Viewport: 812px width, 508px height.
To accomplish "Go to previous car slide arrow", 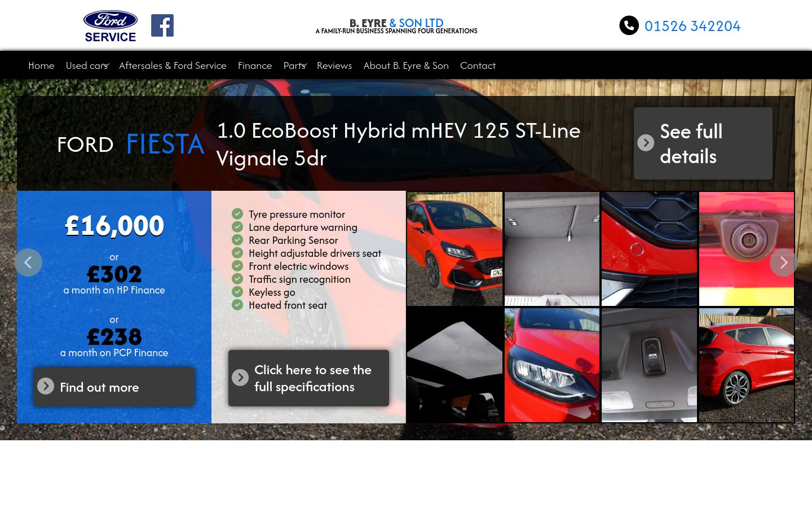I will pyautogui.click(x=28, y=262).
